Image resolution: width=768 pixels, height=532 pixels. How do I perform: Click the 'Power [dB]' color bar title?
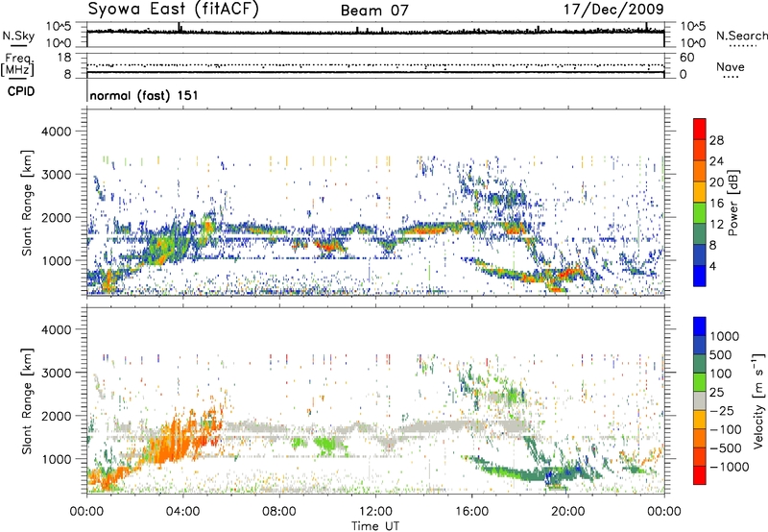click(x=733, y=203)
